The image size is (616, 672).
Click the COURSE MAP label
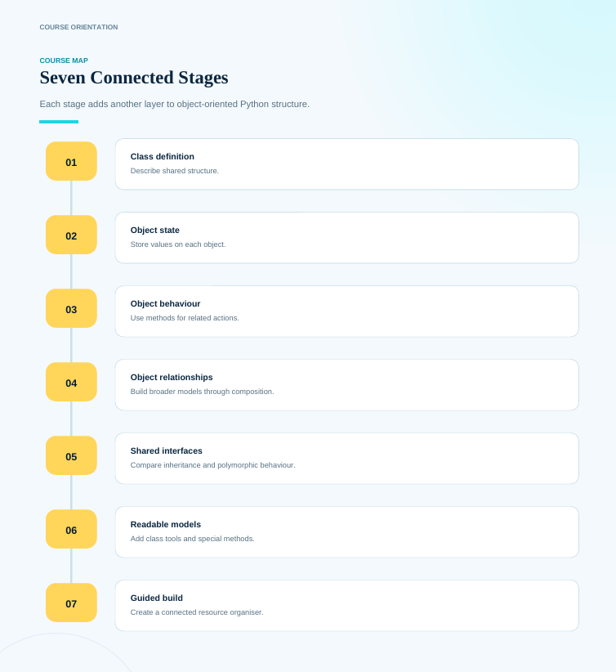64,60
